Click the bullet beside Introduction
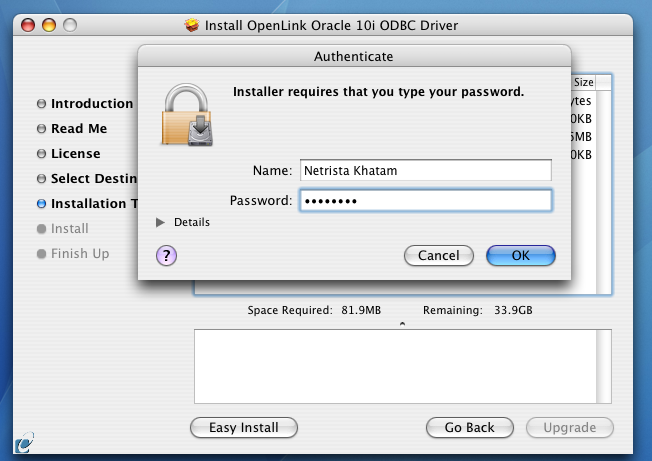652x461 pixels. tap(41, 104)
